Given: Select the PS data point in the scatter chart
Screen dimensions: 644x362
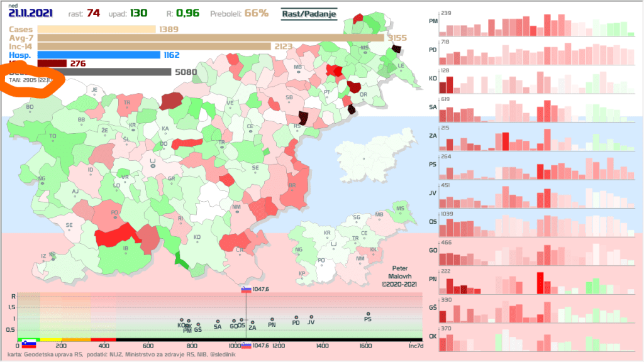Looking at the screenshot, I should [369, 314].
